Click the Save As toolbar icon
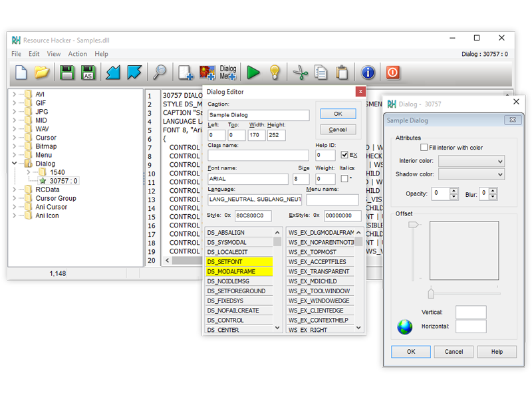Screen dimensions: 532x399 (x=88, y=72)
